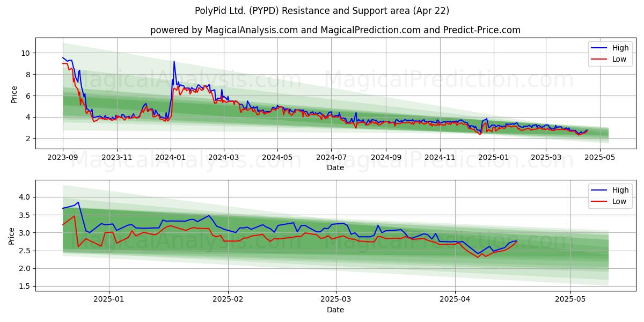Click the '2025-01' tick label on top chart
Screen dimensions: 644x322
tap(494, 157)
